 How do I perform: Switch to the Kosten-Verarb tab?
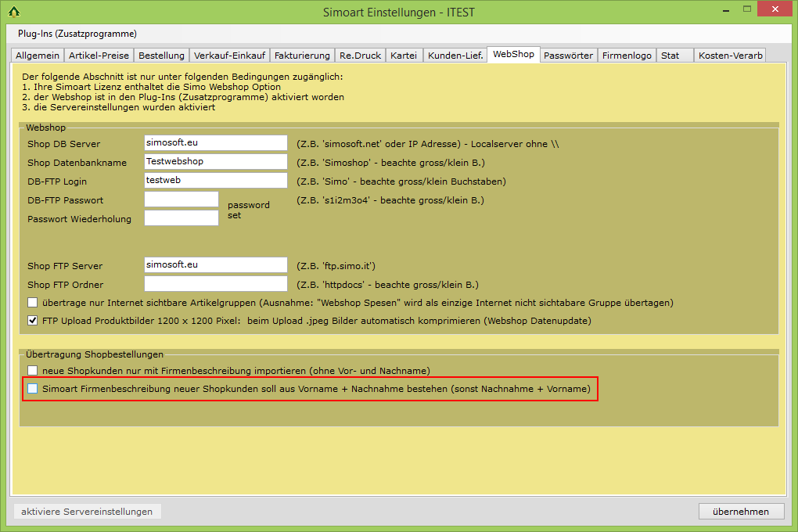[729, 56]
